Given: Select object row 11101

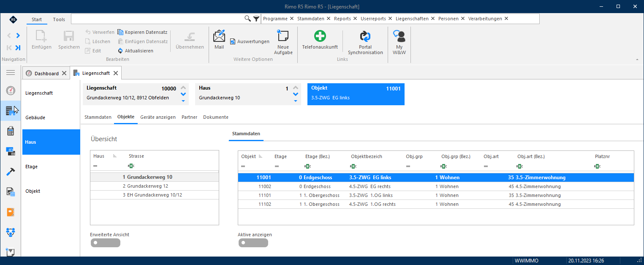Looking at the screenshot, I should 436,195.
